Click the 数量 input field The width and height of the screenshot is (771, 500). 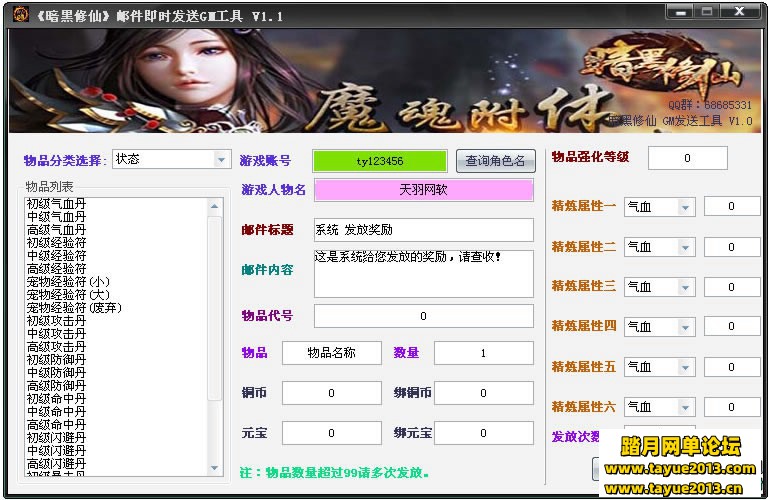(x=483, y=353)
